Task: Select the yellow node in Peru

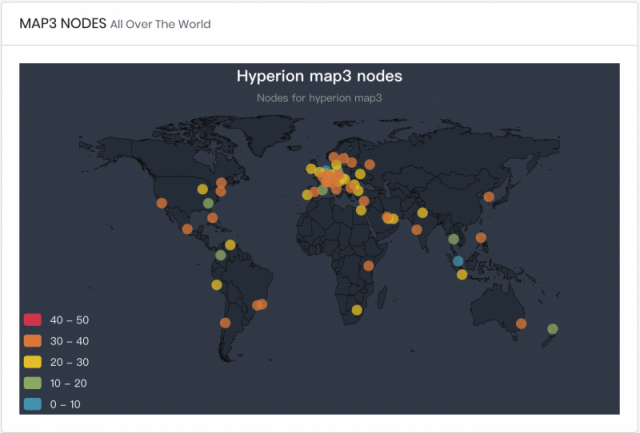Action: tap(217, 285)
